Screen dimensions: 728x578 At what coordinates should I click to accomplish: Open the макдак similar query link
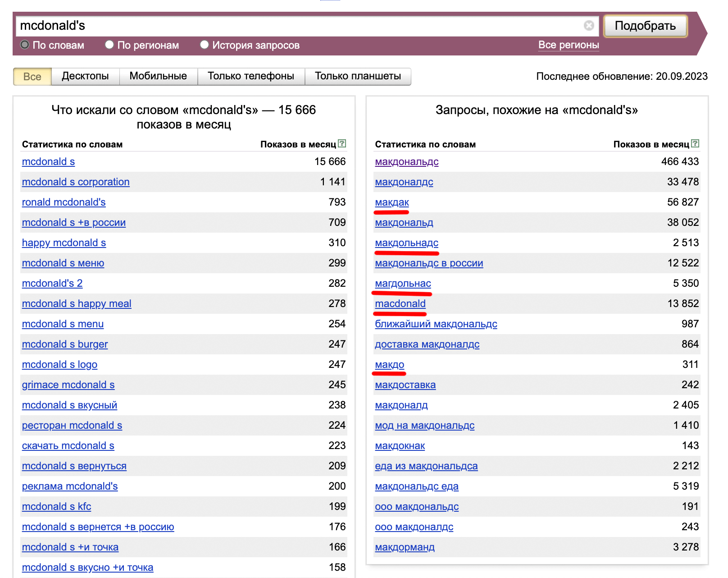[x=392, y=202]
